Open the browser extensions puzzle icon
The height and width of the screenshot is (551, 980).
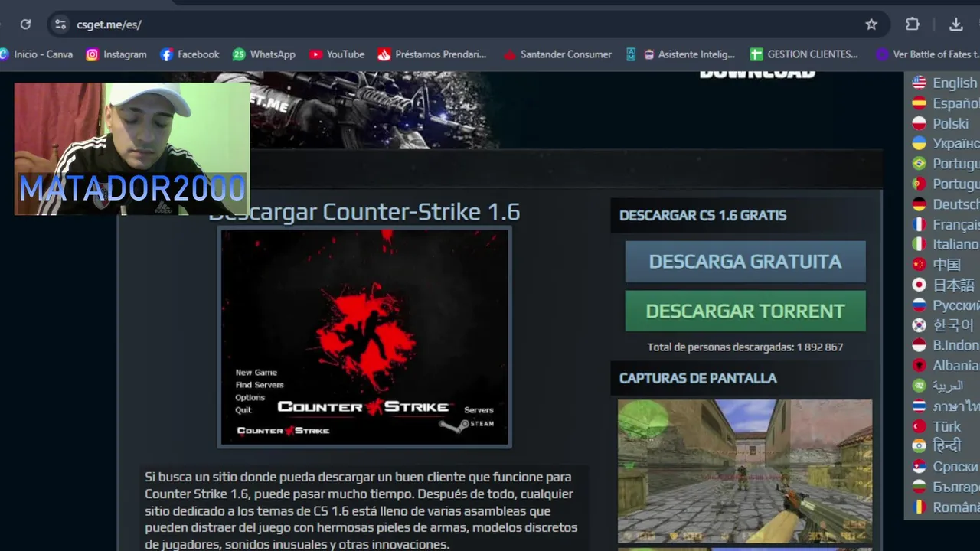coord(913,24)
